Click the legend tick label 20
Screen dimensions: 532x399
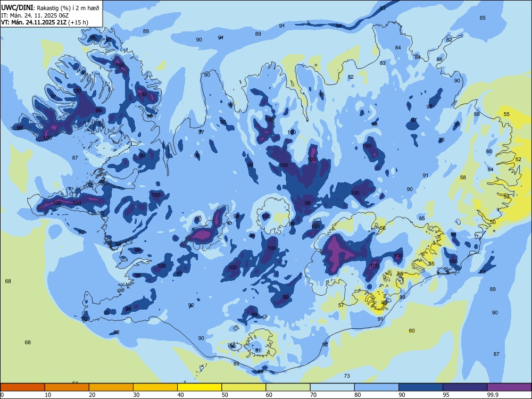click(92, 395)
